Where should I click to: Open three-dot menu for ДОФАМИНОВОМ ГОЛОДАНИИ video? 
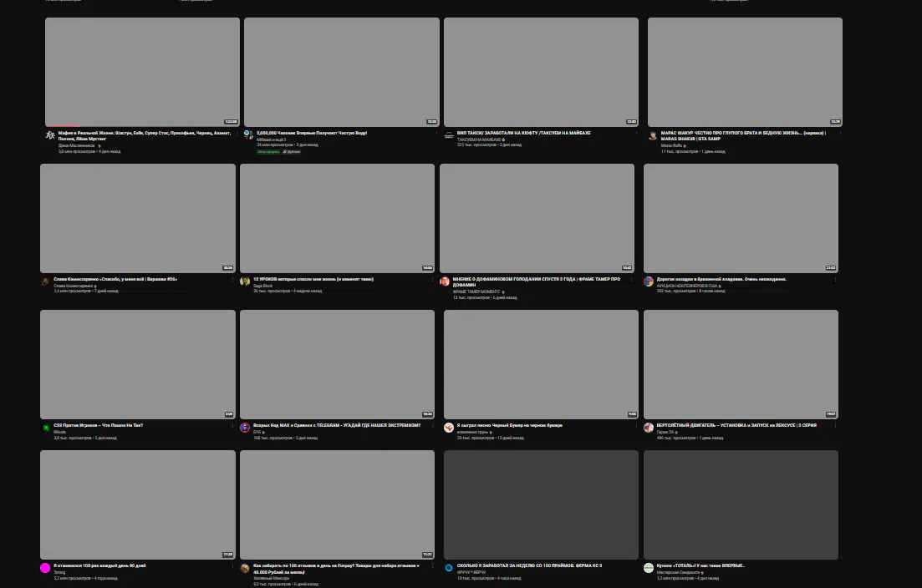(631, 280)
